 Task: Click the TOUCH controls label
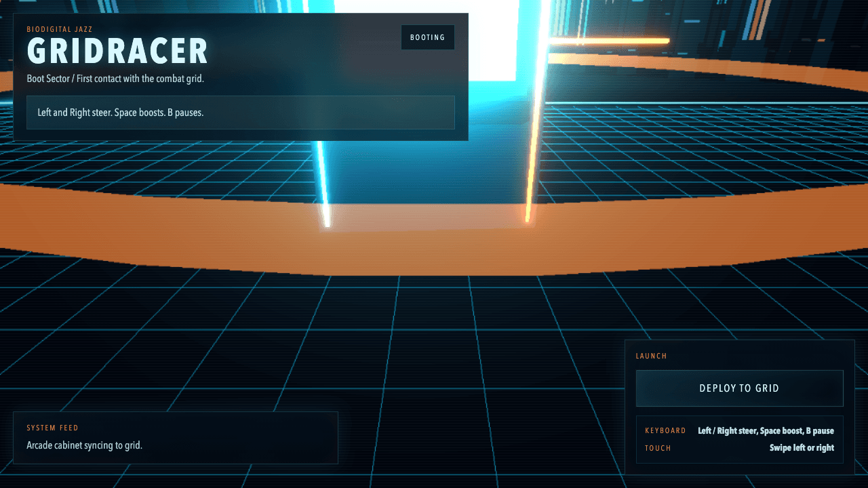[x=658, y=449]
